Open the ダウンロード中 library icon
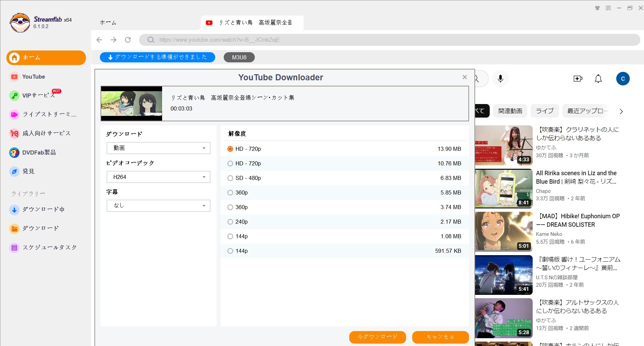The width and height of the screenshot is (644, 346). [14, 210]
